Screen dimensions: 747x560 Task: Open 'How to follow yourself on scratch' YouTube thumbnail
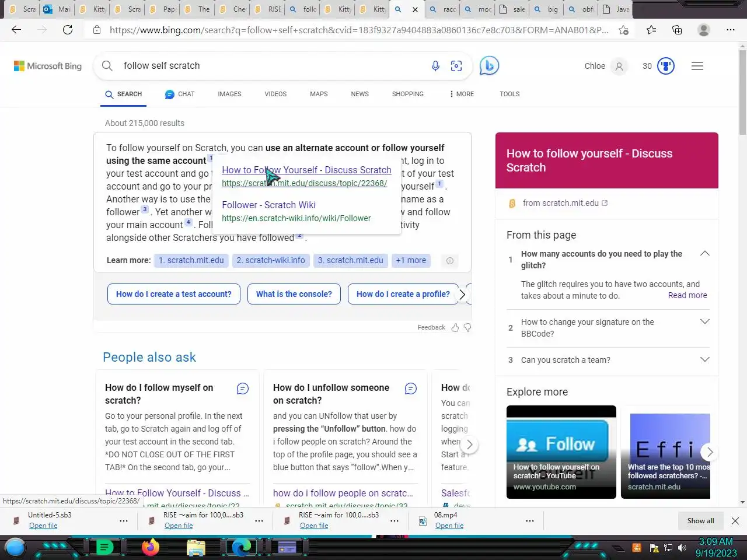coord(561,452)
